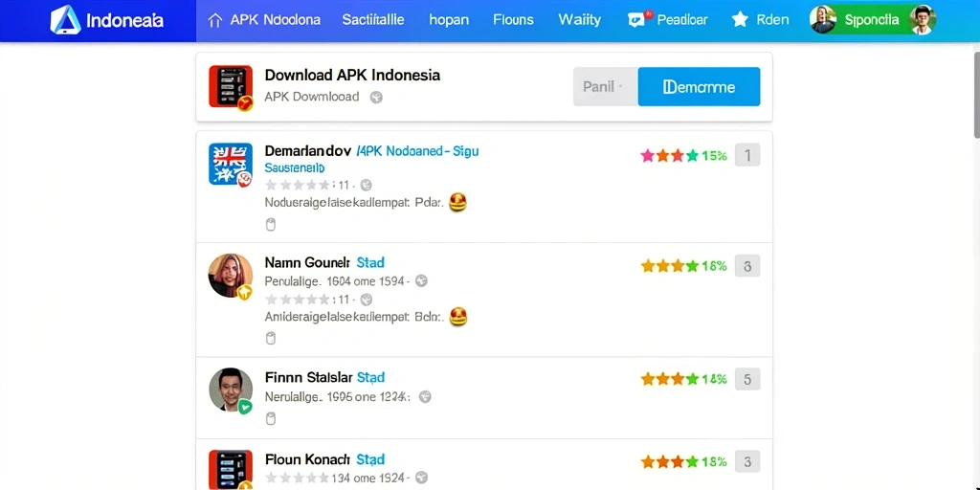Click small clipboard icon under Demarlandov entry
Image resolution: width=980 pixels, height=490 pixels.
click(271, 224)
